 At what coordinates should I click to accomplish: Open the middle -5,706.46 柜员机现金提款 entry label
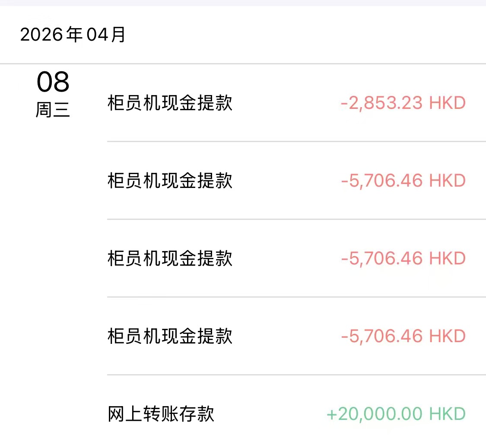click(170, 258)
